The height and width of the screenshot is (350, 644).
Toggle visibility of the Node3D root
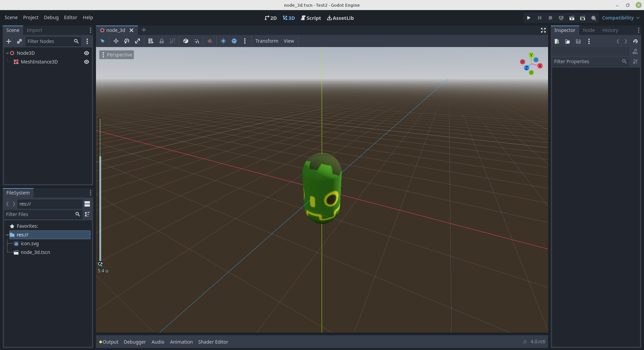tap(87, 53)
